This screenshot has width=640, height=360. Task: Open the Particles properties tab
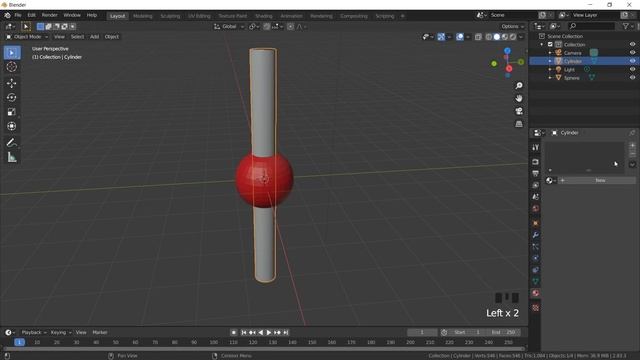(x=536, y=247)
